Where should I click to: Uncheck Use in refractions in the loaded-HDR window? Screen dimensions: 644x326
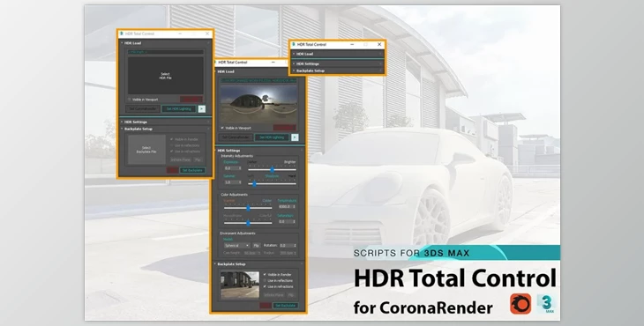[265, 286]
